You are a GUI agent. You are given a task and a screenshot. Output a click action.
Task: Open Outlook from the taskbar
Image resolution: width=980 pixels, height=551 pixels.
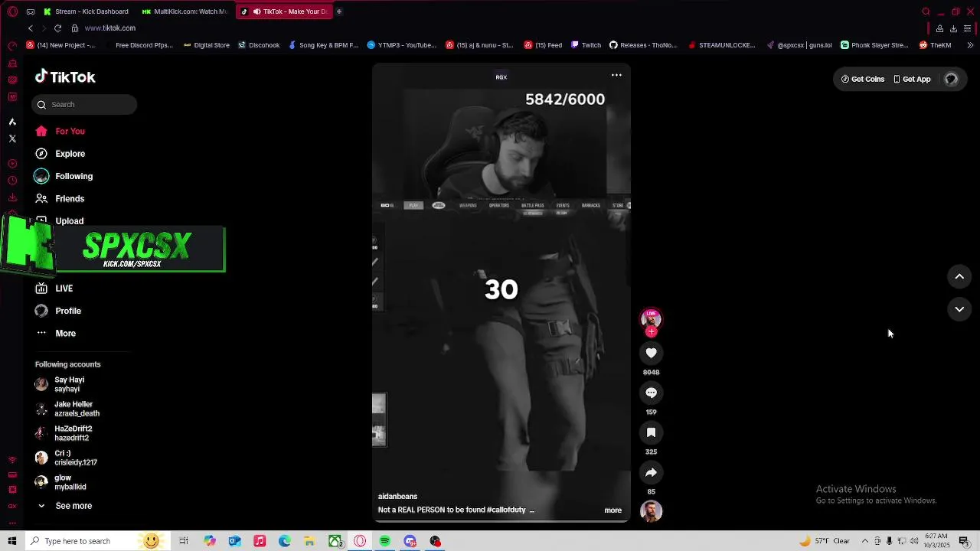pyautogui.click(x=234, y=541)
